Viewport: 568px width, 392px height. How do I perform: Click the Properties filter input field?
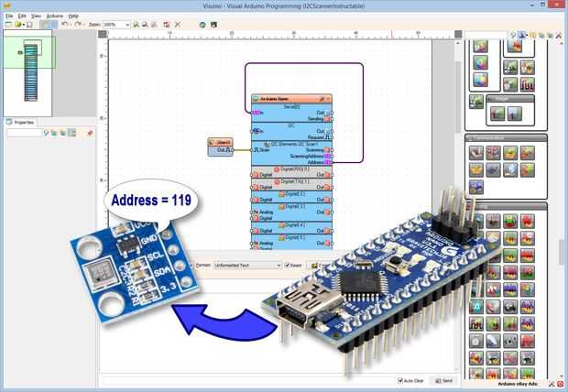click(24, 133)
